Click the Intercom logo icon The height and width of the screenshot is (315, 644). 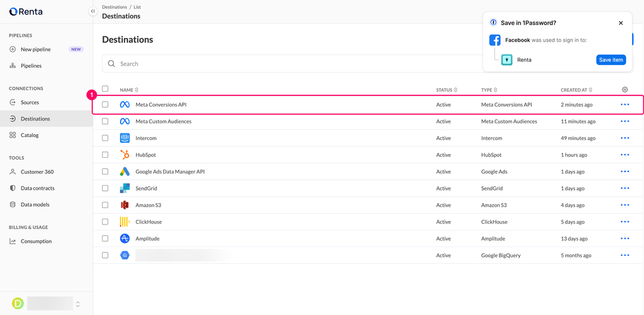[125, 138]
